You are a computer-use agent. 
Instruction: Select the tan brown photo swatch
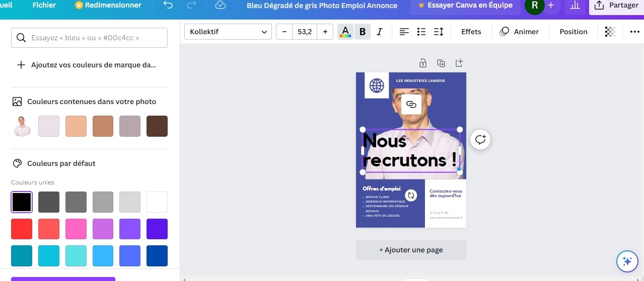point(103,126)
